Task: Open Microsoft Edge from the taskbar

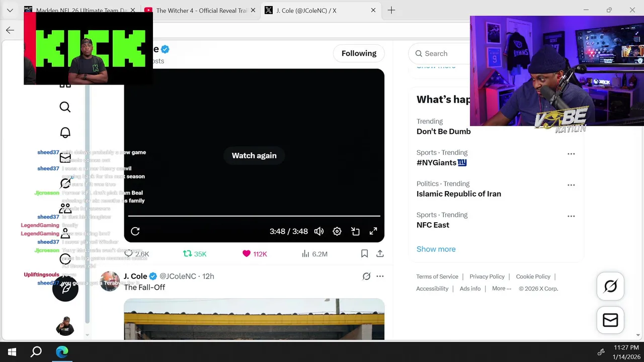Action: (x=62, y=352)
